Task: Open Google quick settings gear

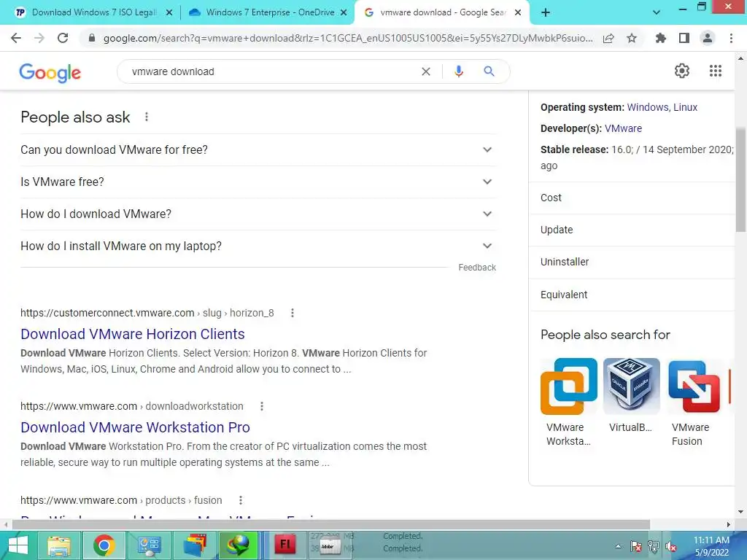Action: point(682,71)
